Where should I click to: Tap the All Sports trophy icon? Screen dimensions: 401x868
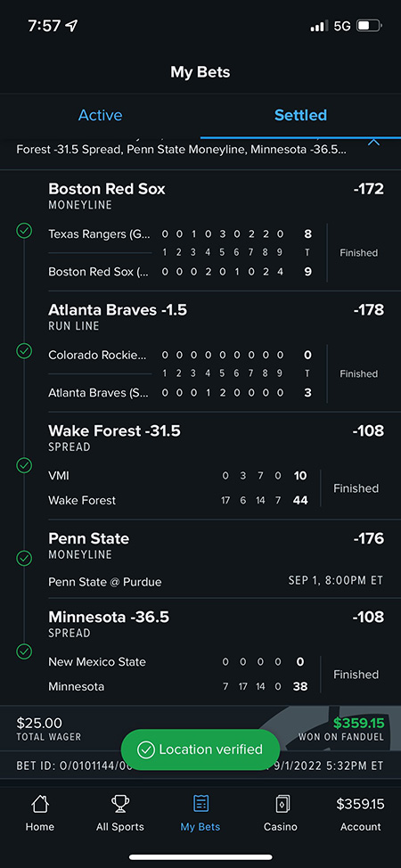click(x=119, y=804)
